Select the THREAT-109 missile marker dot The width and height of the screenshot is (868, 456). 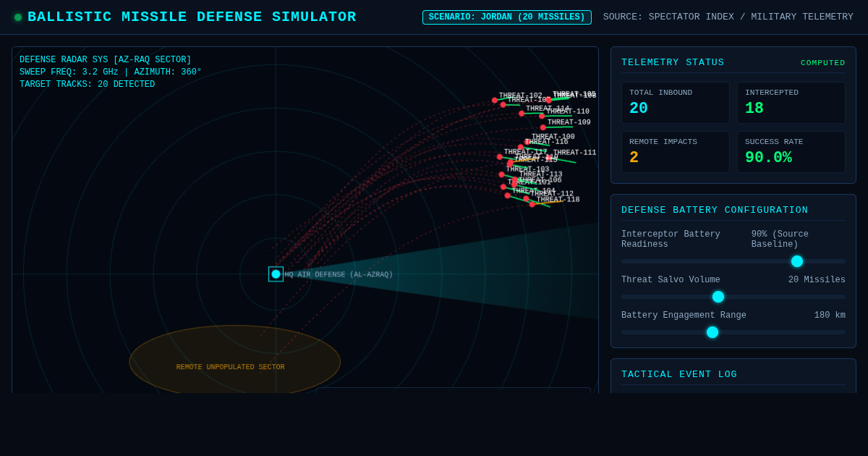tap(543, 127)
